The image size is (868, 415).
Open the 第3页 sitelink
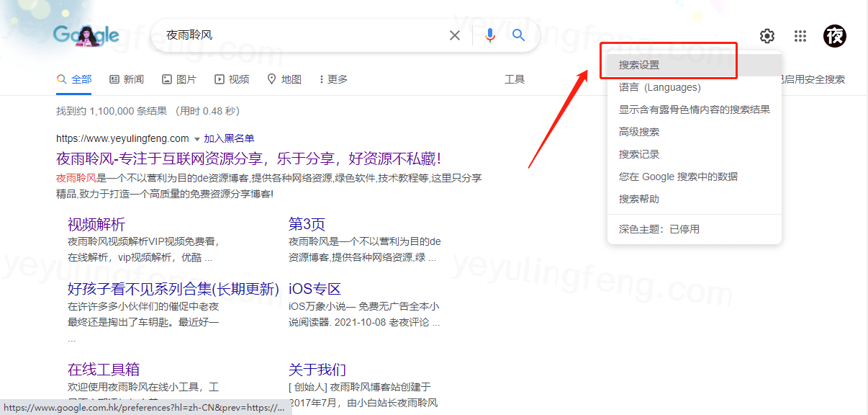(307, 224)
